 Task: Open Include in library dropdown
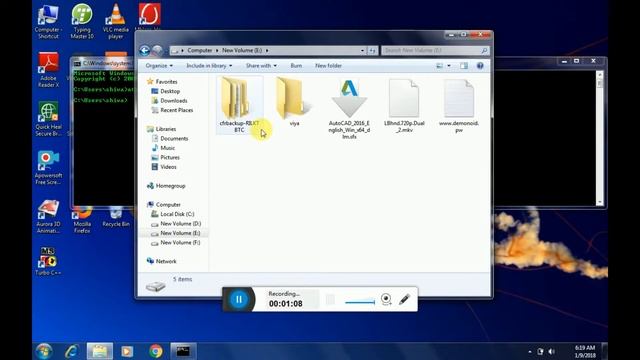209,66
